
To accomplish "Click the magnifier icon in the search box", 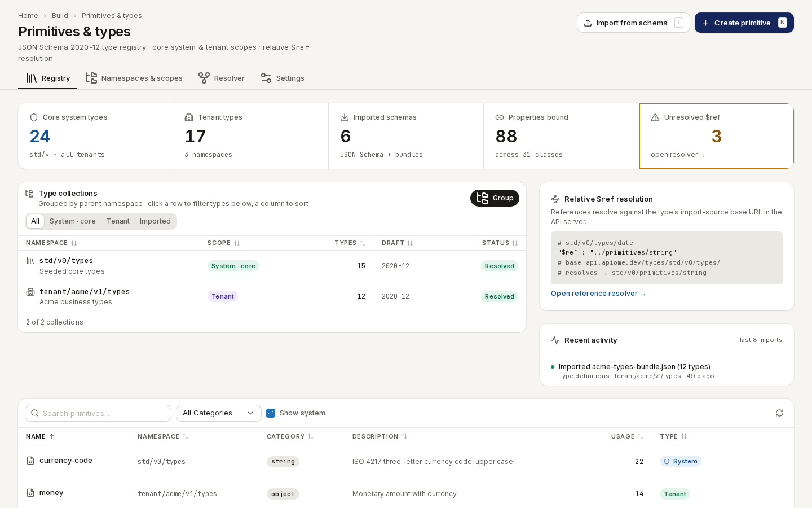I will click(x=35, y=413).
